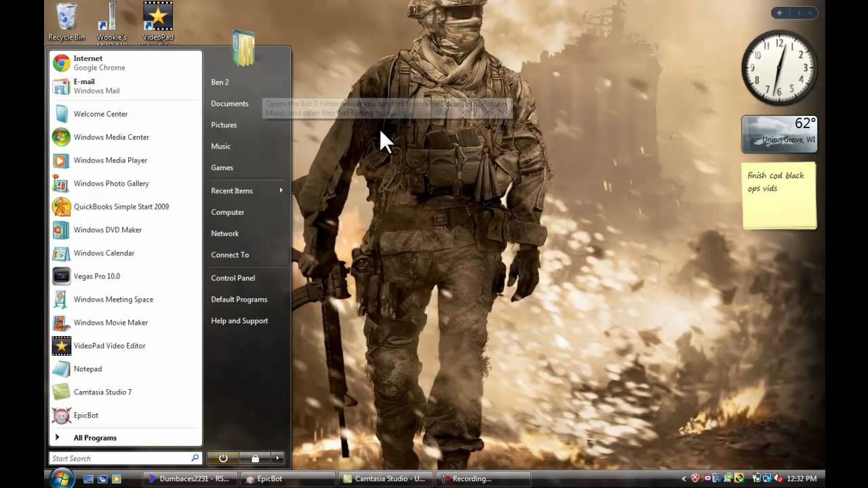Open Network
This screenshot has height=488, width=868.
pos(247,233)
